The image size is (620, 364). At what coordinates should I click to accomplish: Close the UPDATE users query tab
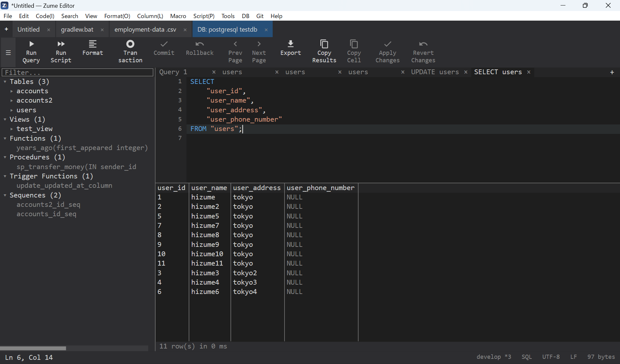pyautogui.click(x=466, y=72)
